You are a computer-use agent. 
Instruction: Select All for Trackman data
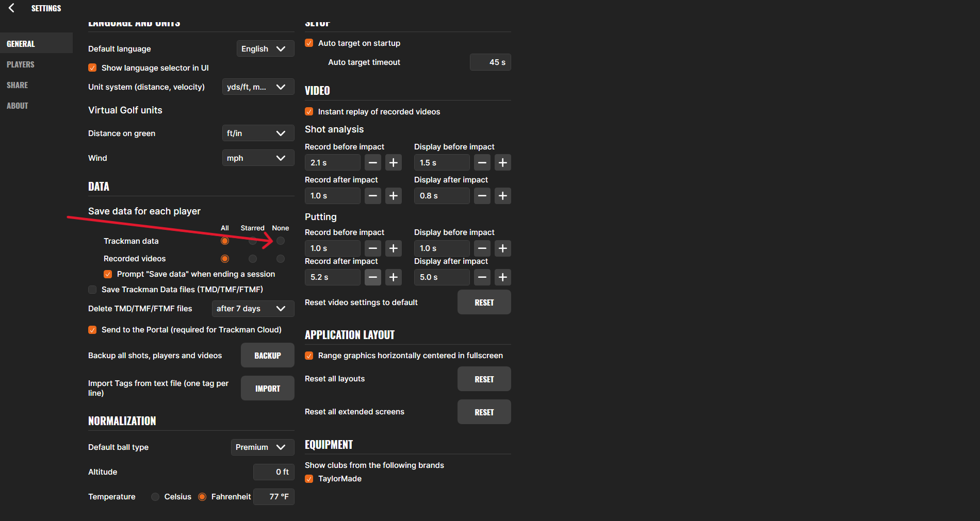click(x=225, y=241)
